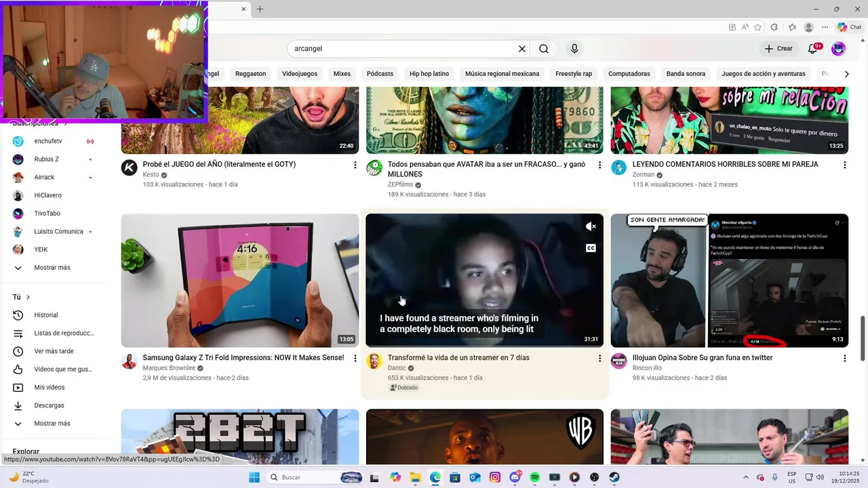Click the Dantic channel name
The image size is (868, 488).
tap(397, 368)
